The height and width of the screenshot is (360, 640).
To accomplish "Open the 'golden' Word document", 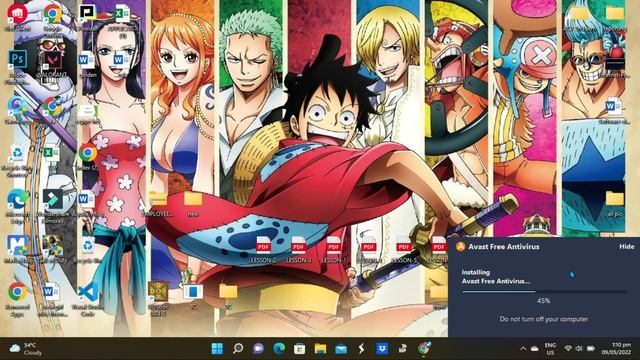I will 87,64.
